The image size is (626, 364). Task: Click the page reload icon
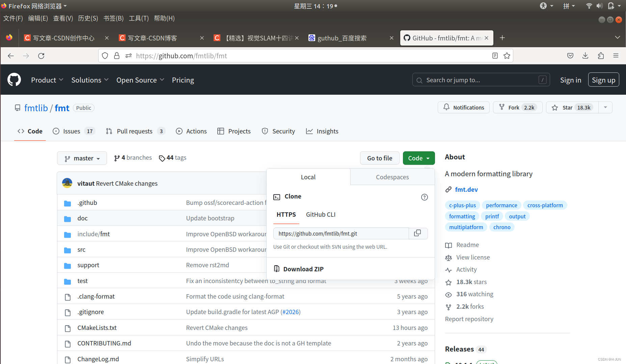41,56
